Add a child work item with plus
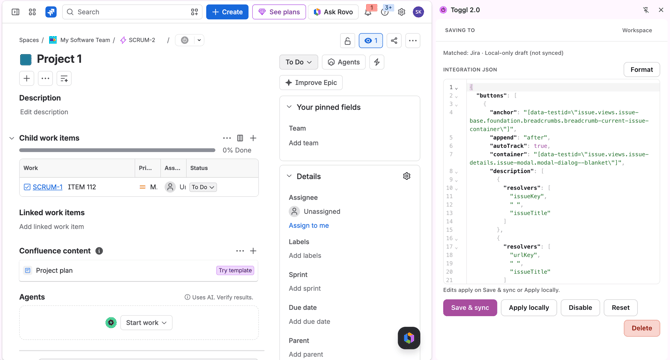Image resolution: width=670 pixels, height=360 pixels. point(253,138)
